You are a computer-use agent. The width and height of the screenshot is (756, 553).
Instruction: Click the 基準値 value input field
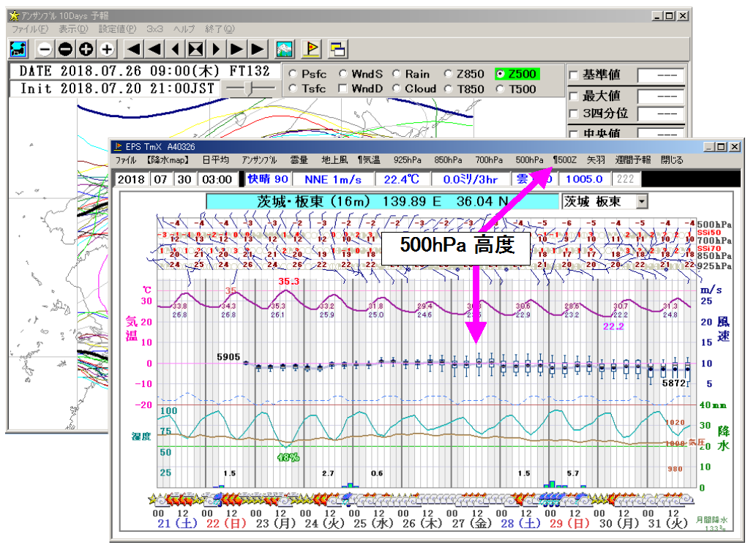pyautogui.click(x=660, y=75)
